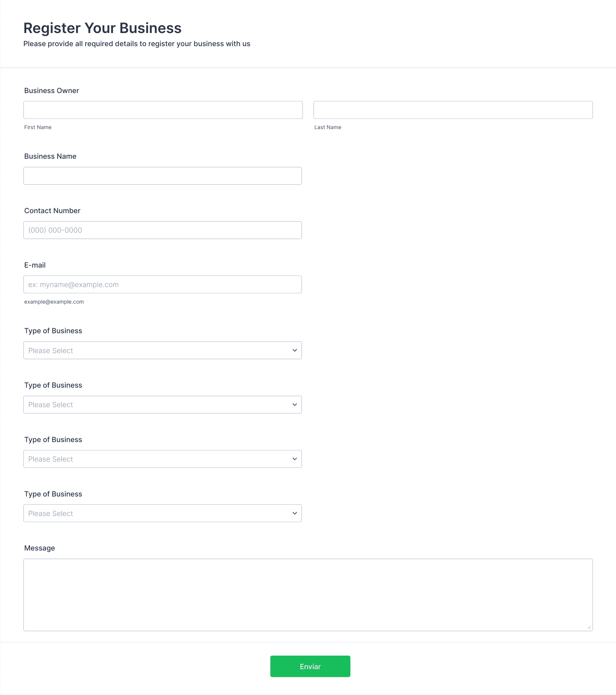Image resolution: width=616 pixels, height=695 pixels.
Task: Open the fourth Type of Business dropdown
Action: pyautogui.click(x=162, y=513)
